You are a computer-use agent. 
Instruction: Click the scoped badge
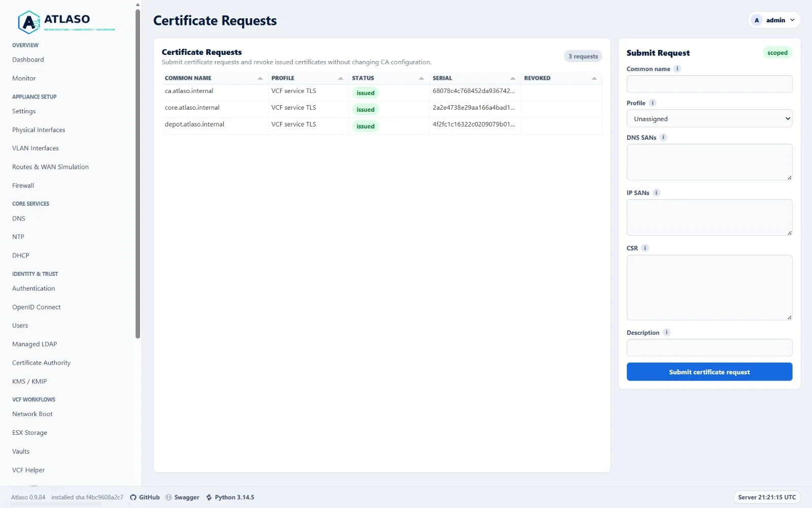(x=777, y=53)
